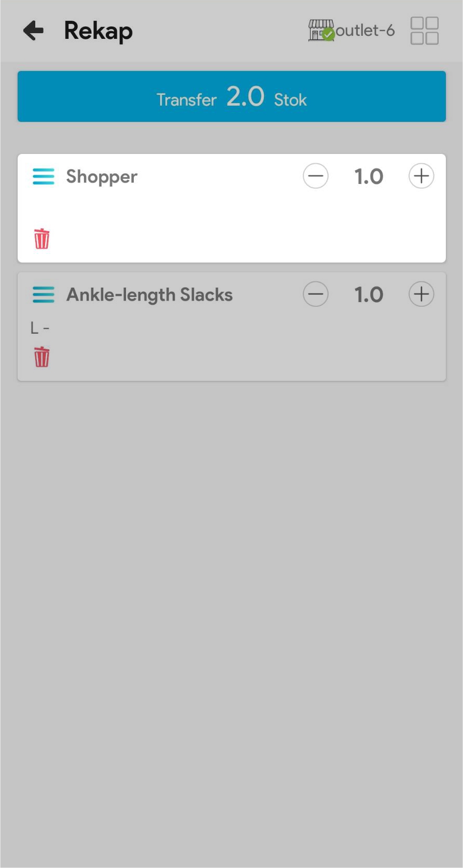Go back using the arrow icon
This screenshot has width=463, height=868.
point(34,31)
